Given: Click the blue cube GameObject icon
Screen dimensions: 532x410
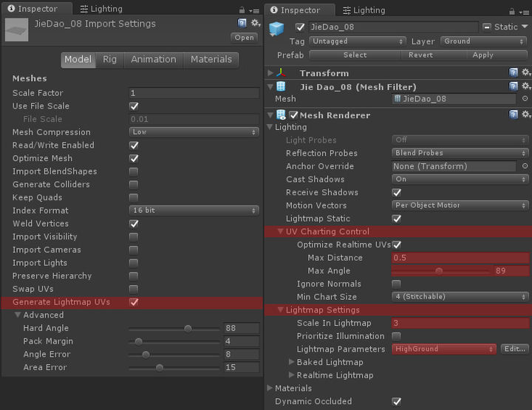Looking at the screenshot, I should coord(277,29).
